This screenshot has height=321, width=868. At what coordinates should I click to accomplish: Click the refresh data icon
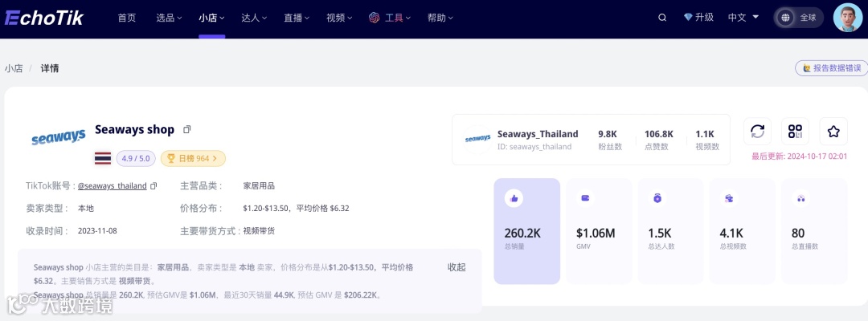click(x=757, y=132)
